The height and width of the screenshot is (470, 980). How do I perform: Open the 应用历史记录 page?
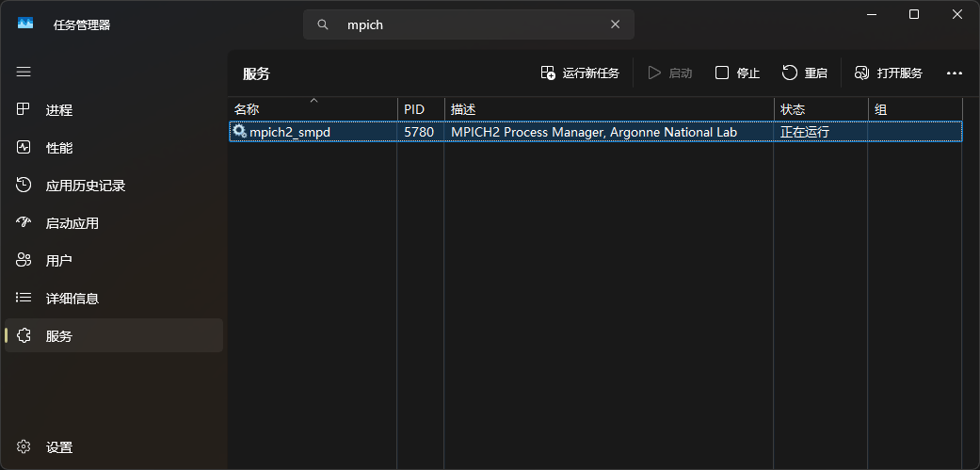(x=114, y=185)
